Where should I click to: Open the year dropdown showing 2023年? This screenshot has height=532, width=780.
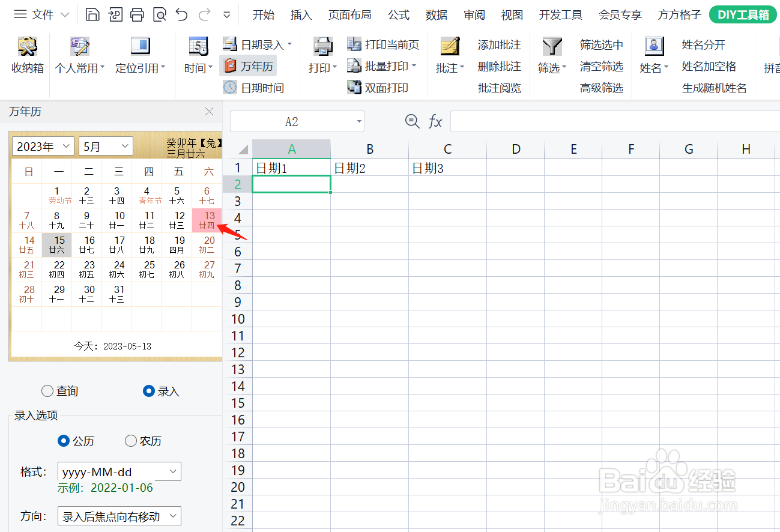pos(42,146)
